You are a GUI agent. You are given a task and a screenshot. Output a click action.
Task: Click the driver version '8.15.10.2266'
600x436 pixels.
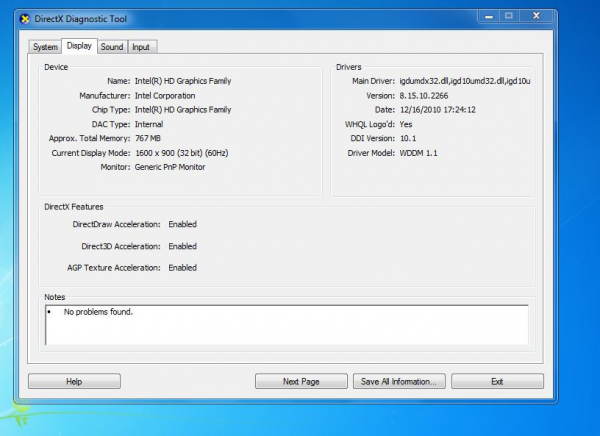[424, 95]
